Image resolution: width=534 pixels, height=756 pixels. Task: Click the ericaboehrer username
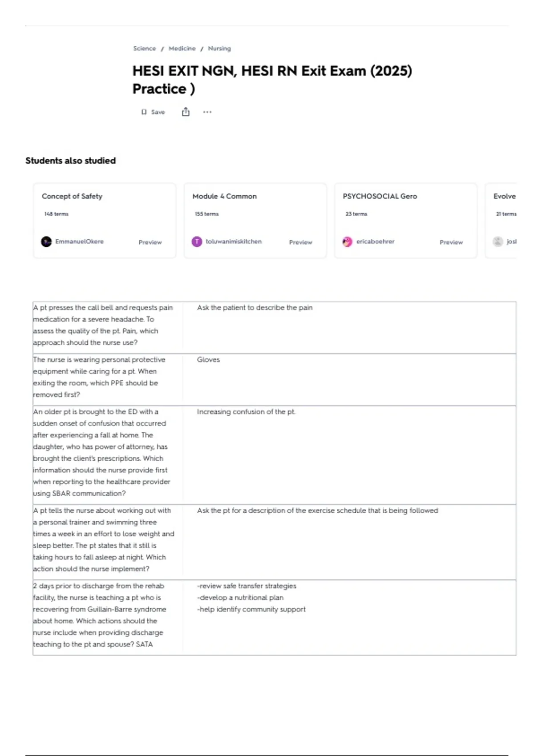pos(375,241)
